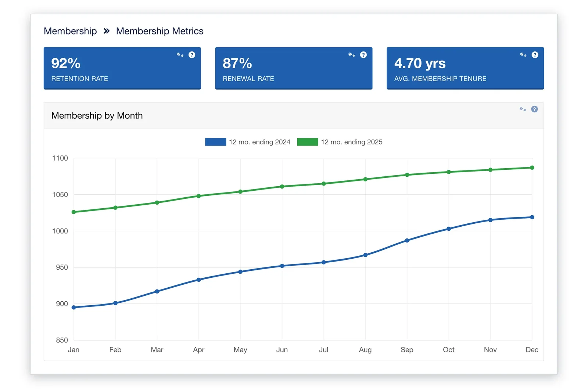Screen dimensions: 588x392
Task: Select the blue 2024 data point for Dec
Action: point(532,217)
